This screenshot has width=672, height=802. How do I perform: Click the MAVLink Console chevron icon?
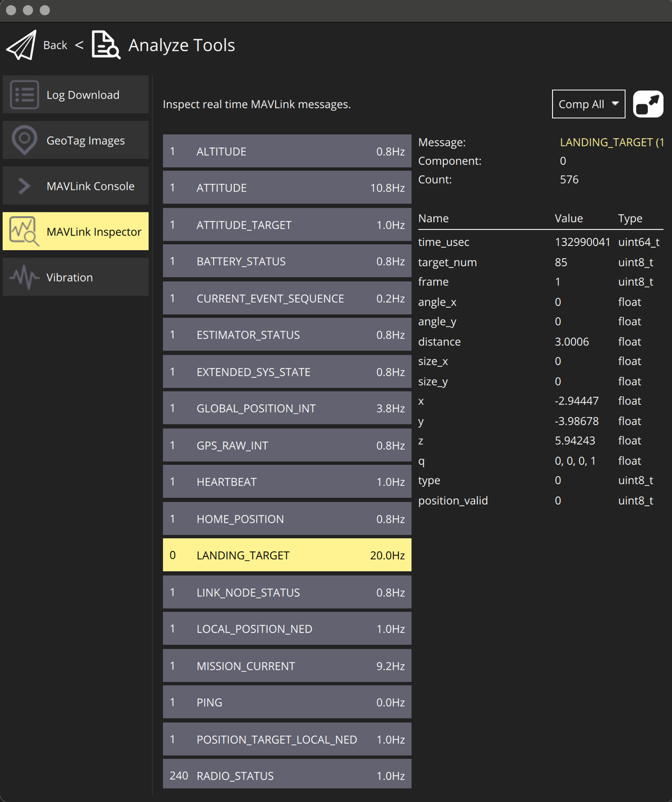pos(24,186)
